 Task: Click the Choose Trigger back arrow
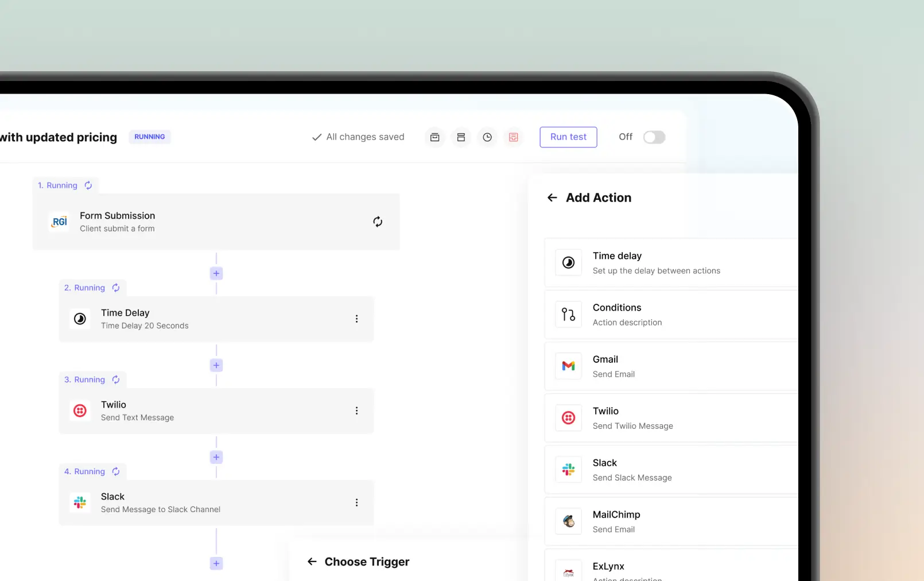312,561
